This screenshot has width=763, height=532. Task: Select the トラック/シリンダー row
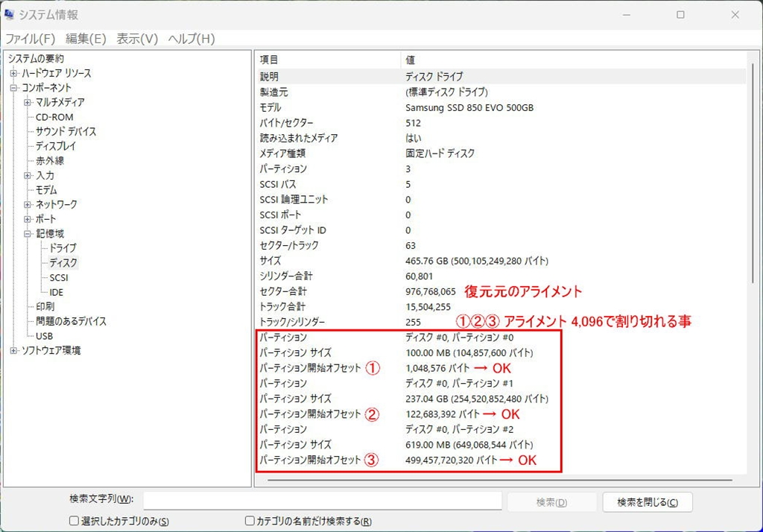[x=501, y=322]
